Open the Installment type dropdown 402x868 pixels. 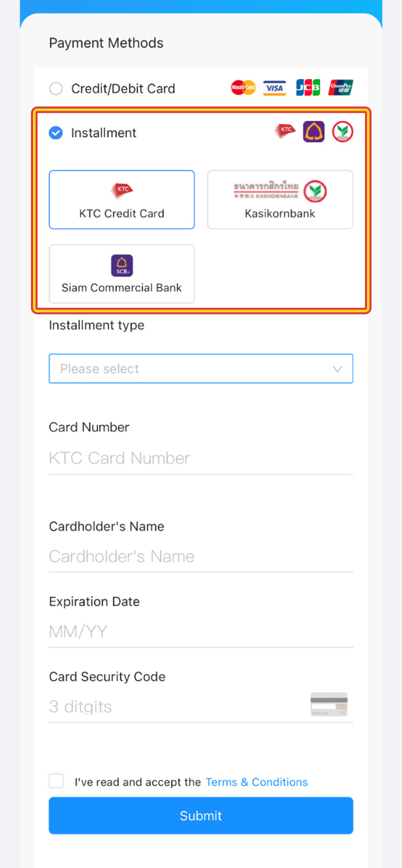[x=200, y=369]
